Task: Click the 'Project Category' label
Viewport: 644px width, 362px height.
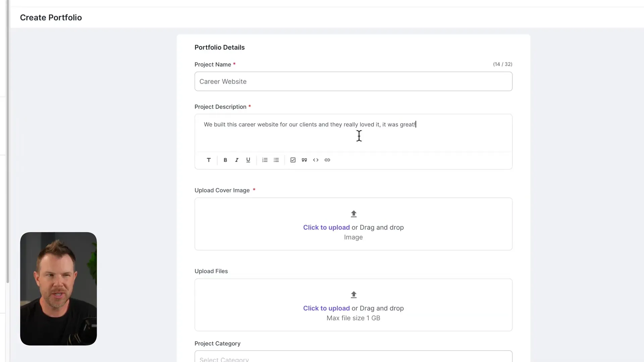Action: [x=217, y=344]
